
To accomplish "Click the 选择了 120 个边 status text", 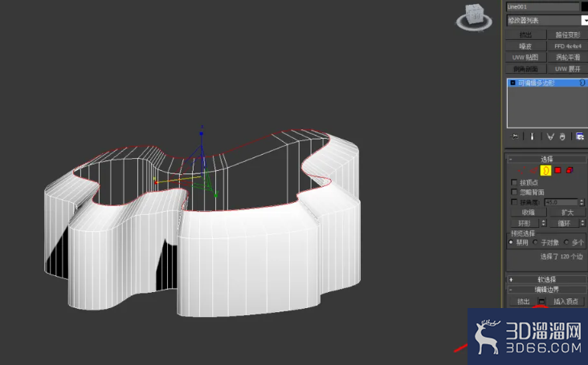I will click(x=561, y=257).
